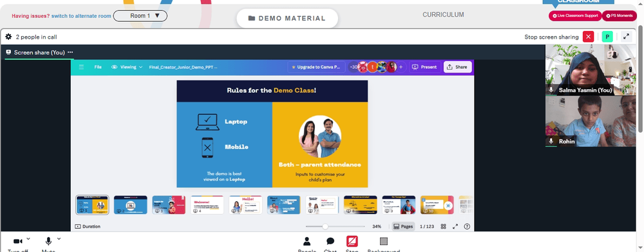Select page 4 Welcome thumbnail
The width and height of the screenshot is (644, 252).
[207, 205]
